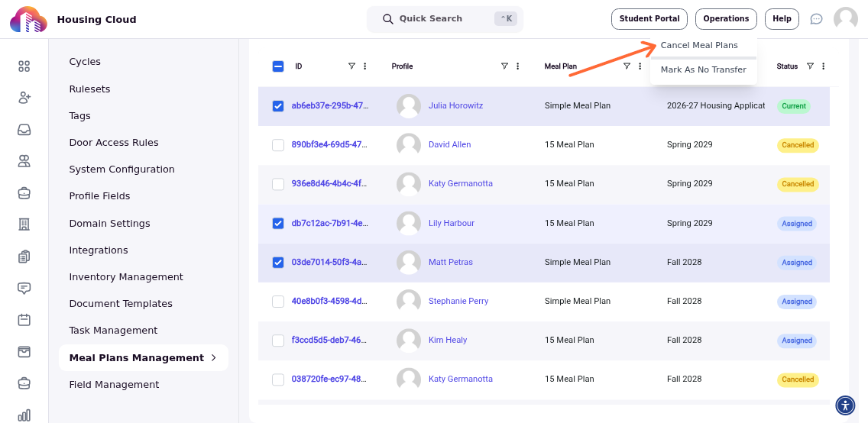Open Integrations menu item
The image size is (868, 423).
pos(99,250)
